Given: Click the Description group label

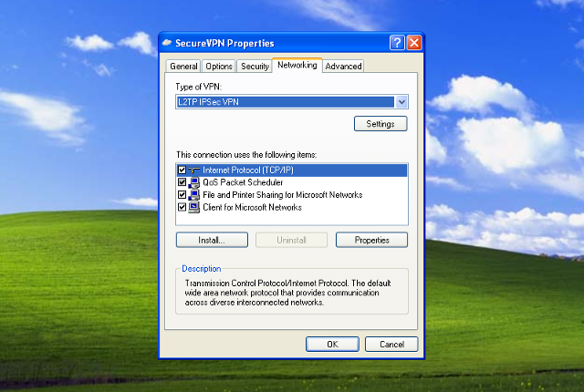Looking at the screenshot, I should tap(201, 269).
